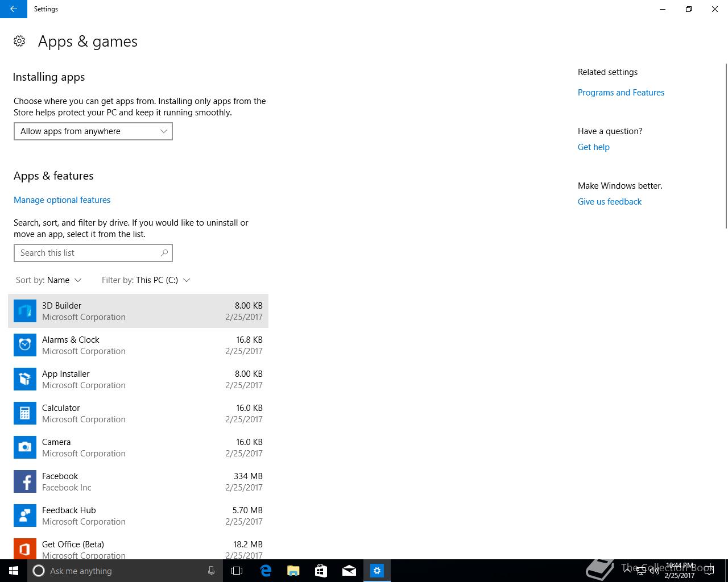
Task: Open Programs and Features link
Action: click(x=621, y=93)
